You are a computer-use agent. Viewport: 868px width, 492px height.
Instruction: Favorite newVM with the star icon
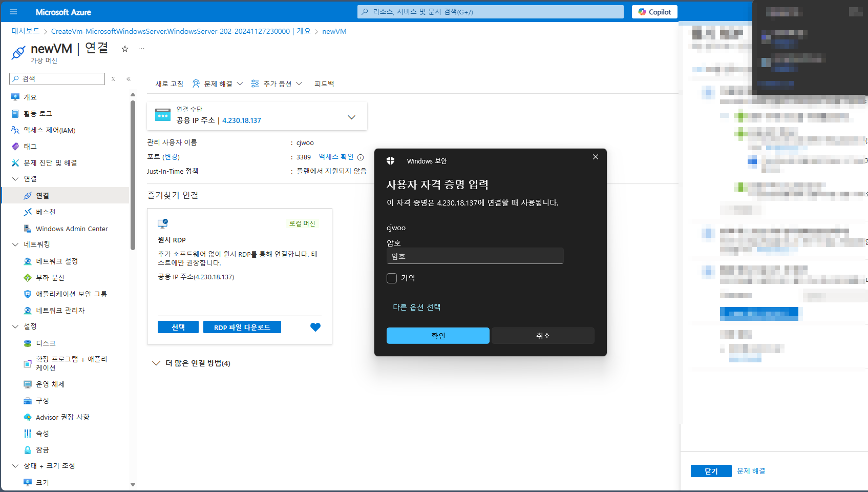pyautogui.click(x=125, y=49)
